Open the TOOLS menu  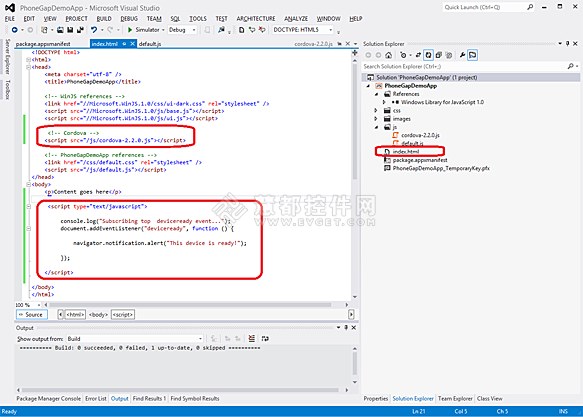[x=197, y=19]
